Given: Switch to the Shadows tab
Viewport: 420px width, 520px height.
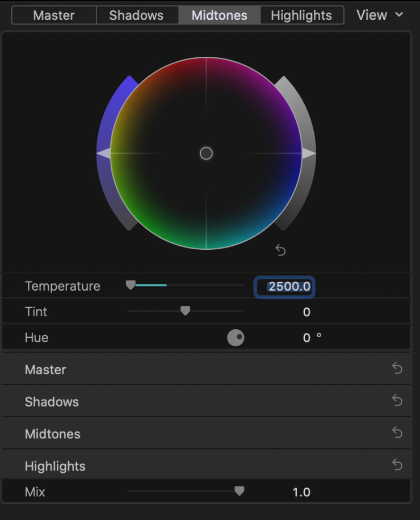Looking at the screenshot, I should 136,15.
